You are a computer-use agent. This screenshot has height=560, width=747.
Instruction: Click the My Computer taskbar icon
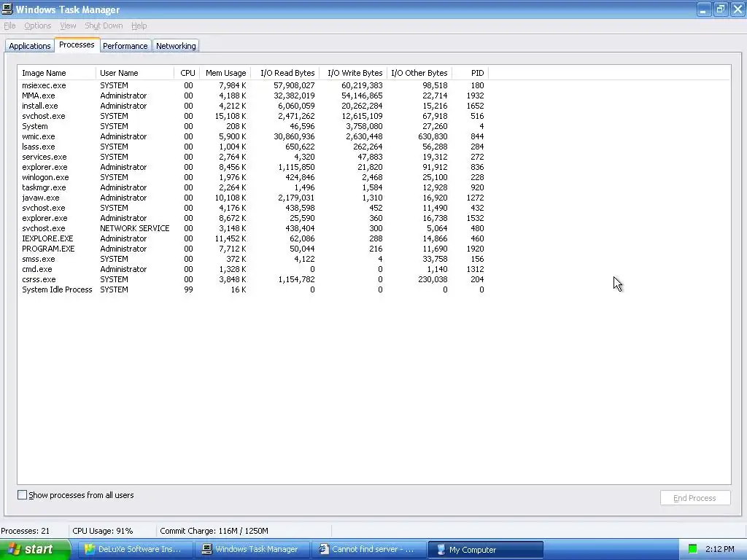pos(441,549)
